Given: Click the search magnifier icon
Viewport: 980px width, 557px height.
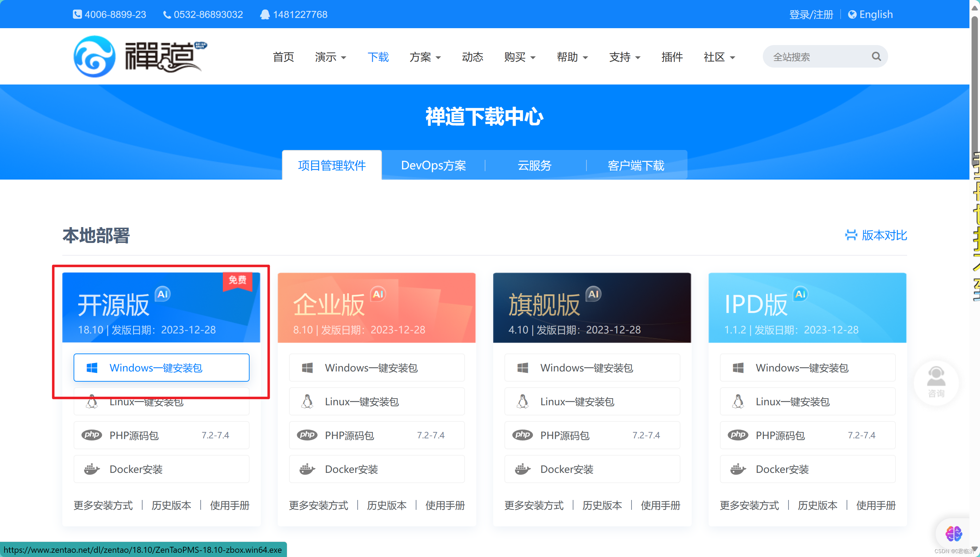Looking at the screenshot, I should click(876, 57).
